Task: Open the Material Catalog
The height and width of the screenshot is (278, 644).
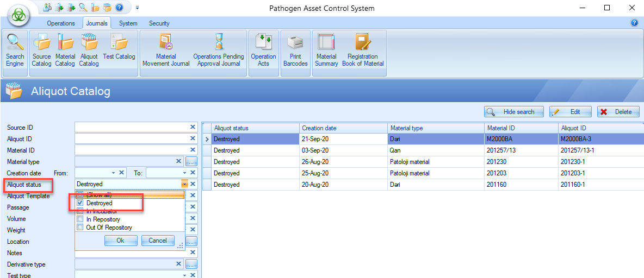Action: pyautogui.click(x=65, y=50)
